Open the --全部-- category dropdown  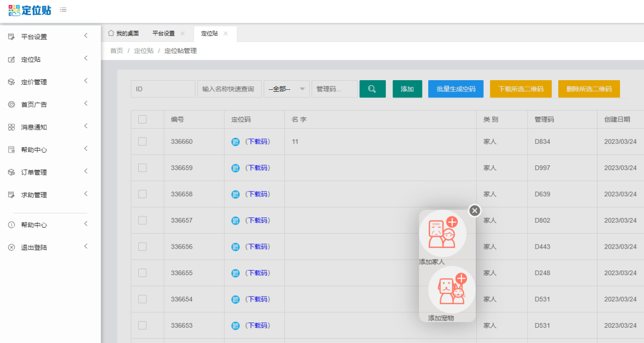point(287,89)
